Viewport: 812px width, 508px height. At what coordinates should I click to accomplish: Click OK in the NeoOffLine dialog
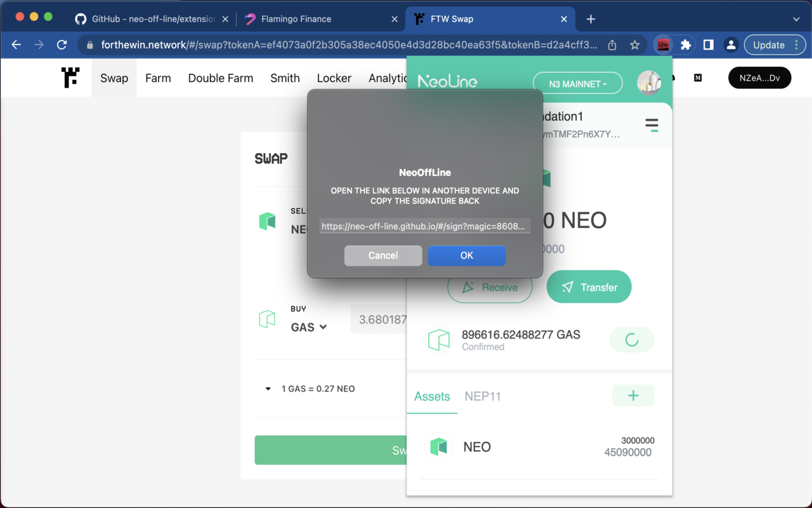[x=467, y=255]
